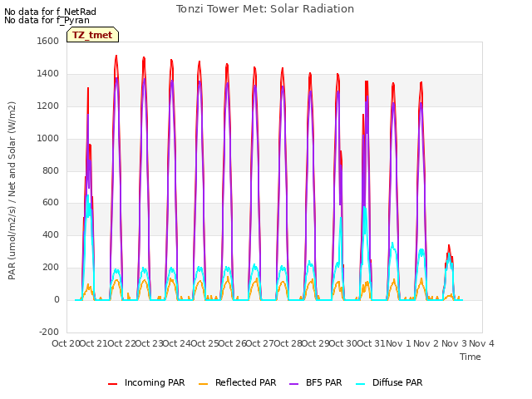Click the -200 y-axis tick value

coord(49,332)
